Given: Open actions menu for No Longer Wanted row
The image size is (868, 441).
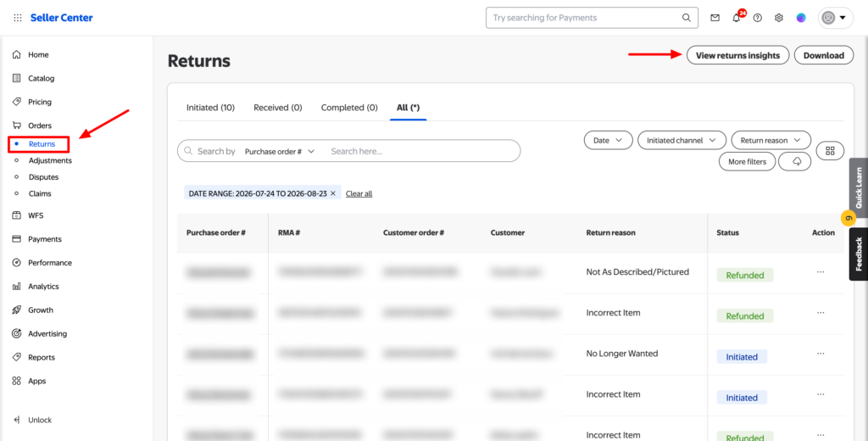Looking at the screenshot, I should (x=821, y=354).
